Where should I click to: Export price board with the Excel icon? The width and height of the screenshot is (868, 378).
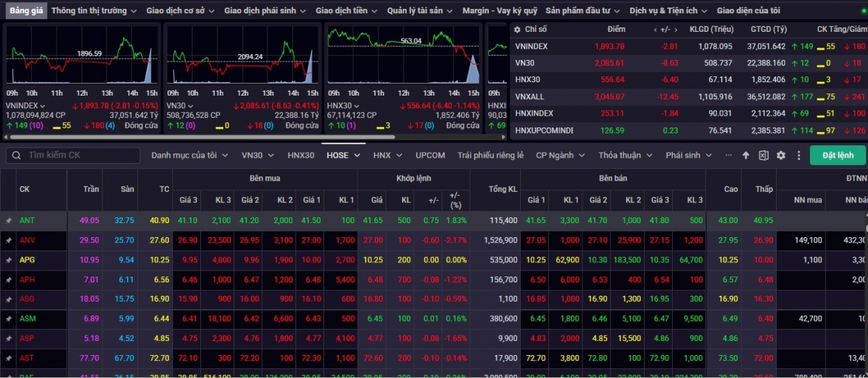click(763, 156)
